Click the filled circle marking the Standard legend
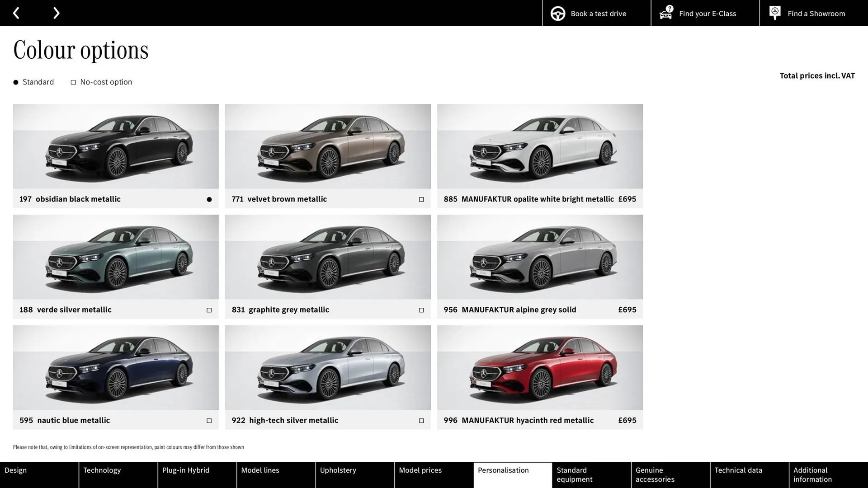The height and width of the screenshot is (488, 868). click(x=15, y=82)
